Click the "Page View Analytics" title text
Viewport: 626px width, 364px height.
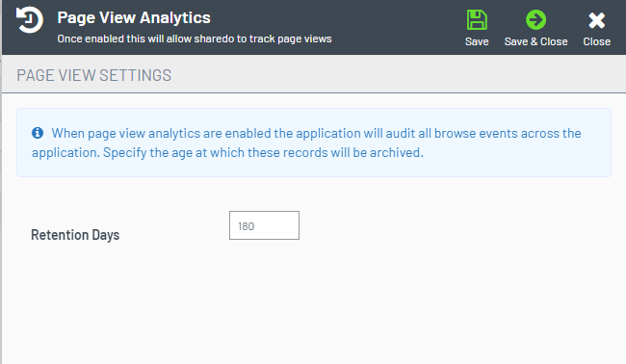tap(134, 17)
